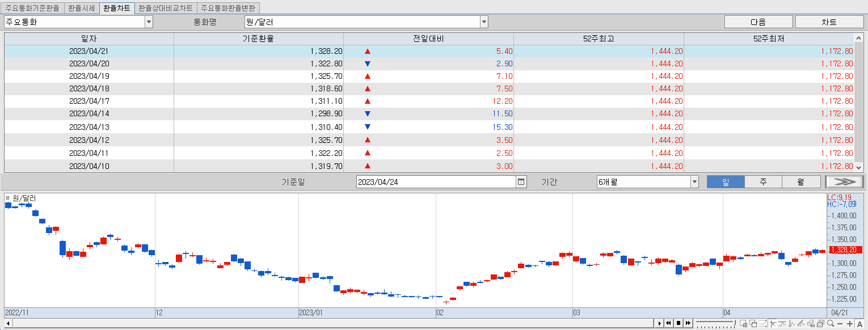
Task: Click the dotted chart area selection icon
Action: [763, 324]
